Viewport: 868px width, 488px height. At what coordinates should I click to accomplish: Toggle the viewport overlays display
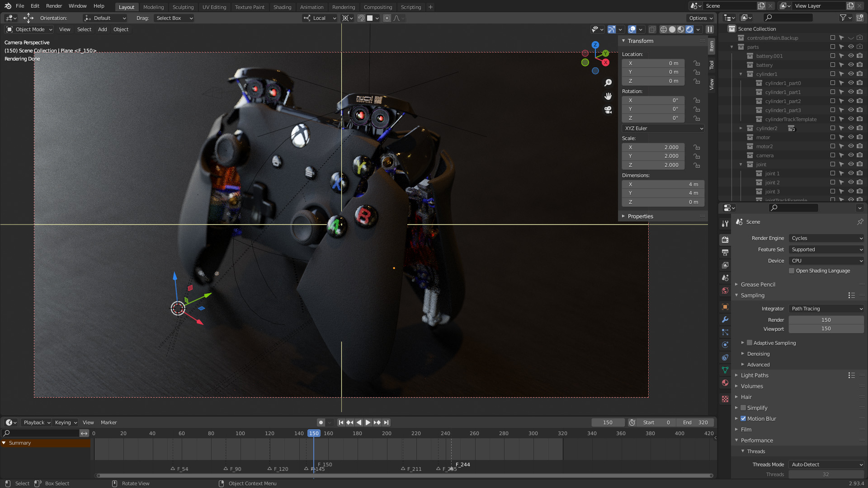click(632, 29)
